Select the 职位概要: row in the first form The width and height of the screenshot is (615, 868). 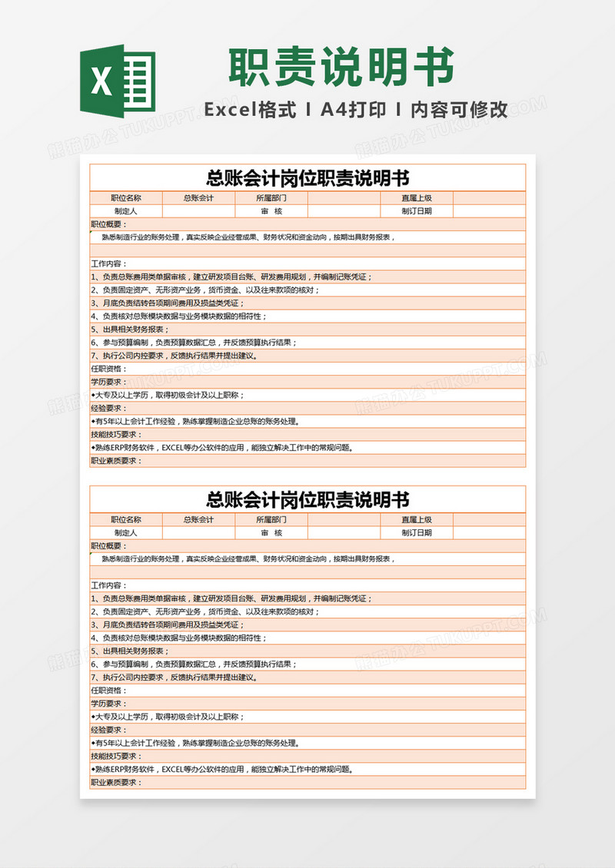click(x=307, y=224)
